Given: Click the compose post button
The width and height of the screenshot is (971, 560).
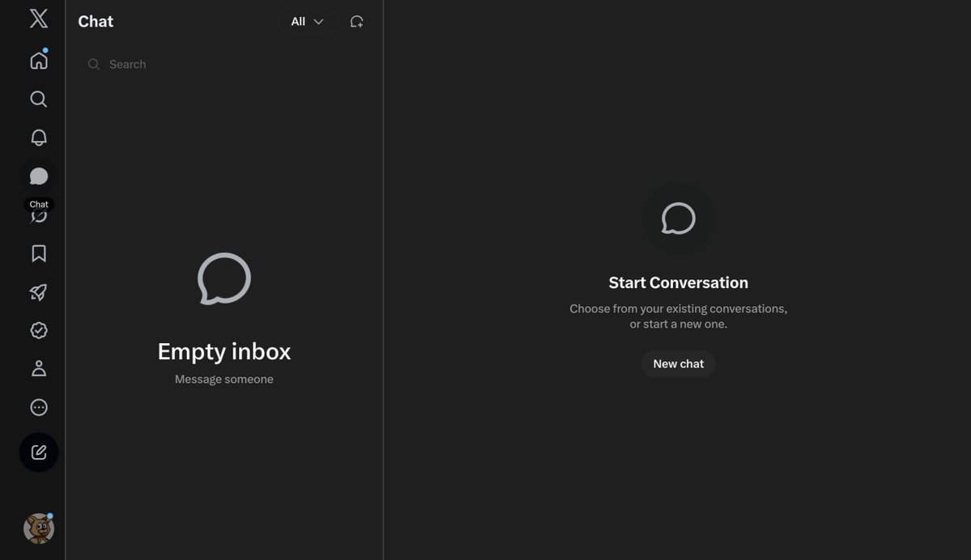Looking at the screenshot, I should (x=38, y=452).
